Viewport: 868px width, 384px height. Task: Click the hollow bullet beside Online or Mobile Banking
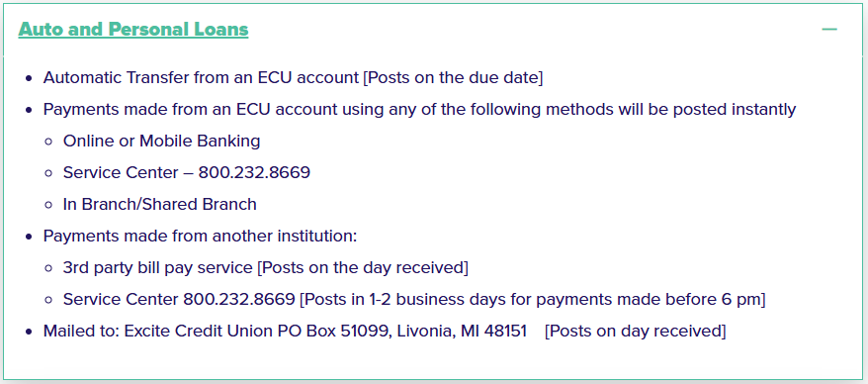[x=48, y=142]
